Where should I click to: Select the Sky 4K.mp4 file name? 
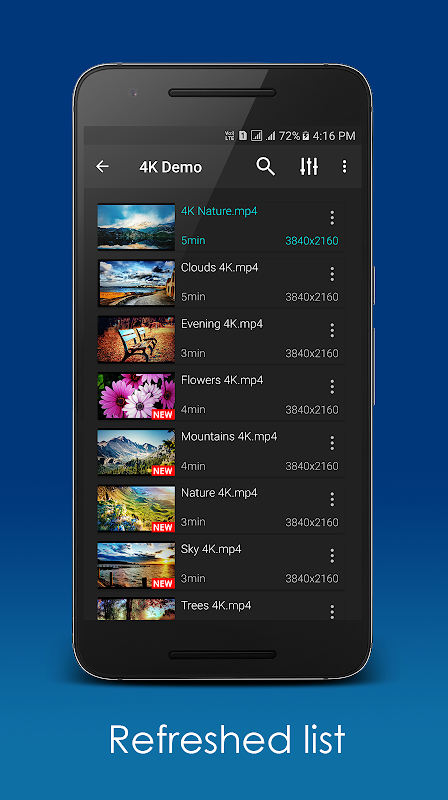coord(211,549)
